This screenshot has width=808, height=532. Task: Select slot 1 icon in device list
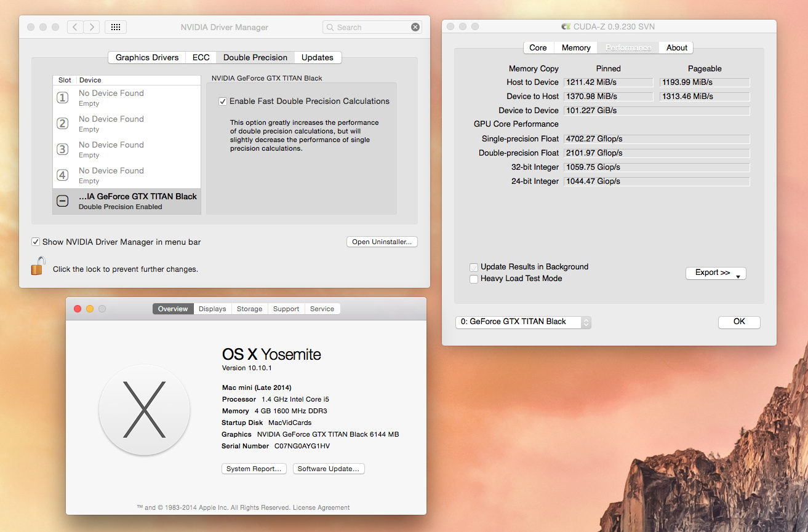pyautogui.click(x=63, y=98)
